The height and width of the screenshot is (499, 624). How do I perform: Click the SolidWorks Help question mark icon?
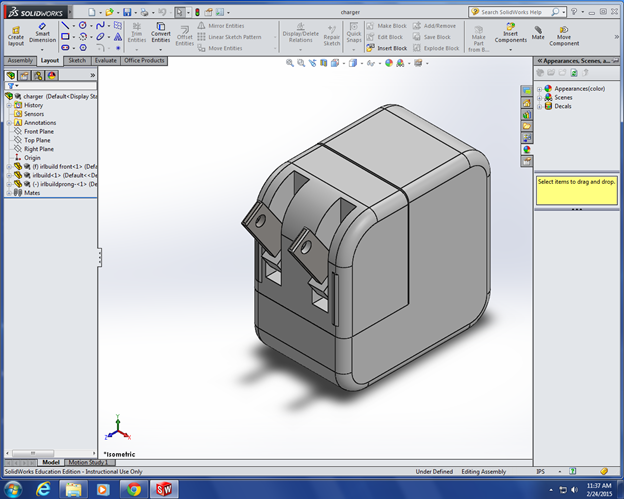click(574, 12)
